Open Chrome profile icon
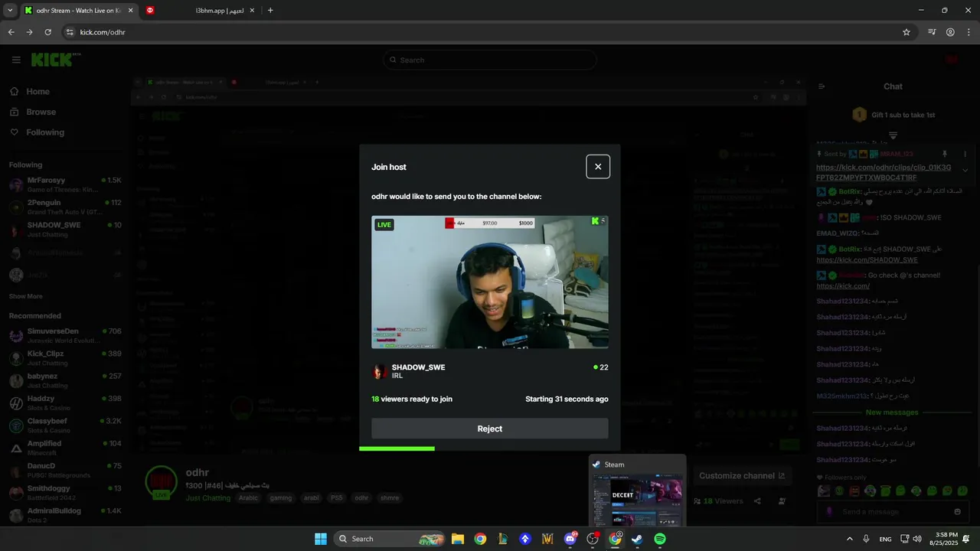 tap(950, 32)
